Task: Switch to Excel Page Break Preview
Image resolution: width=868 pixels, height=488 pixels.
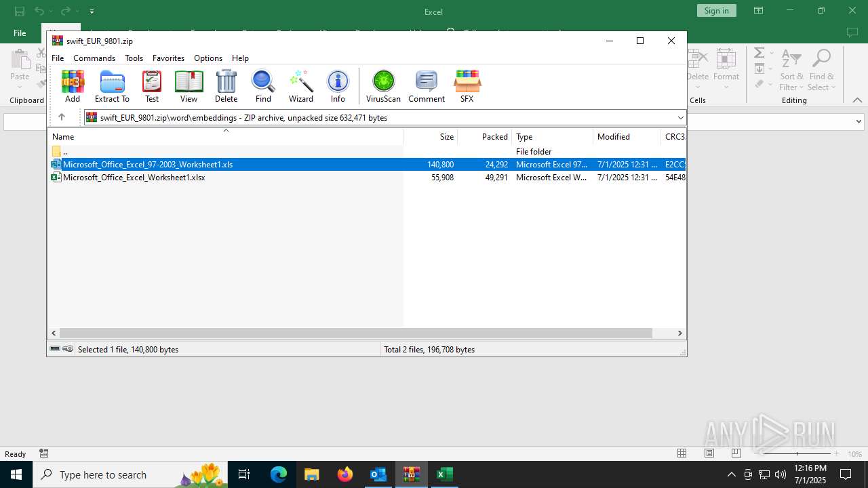Action: point(736,453)
